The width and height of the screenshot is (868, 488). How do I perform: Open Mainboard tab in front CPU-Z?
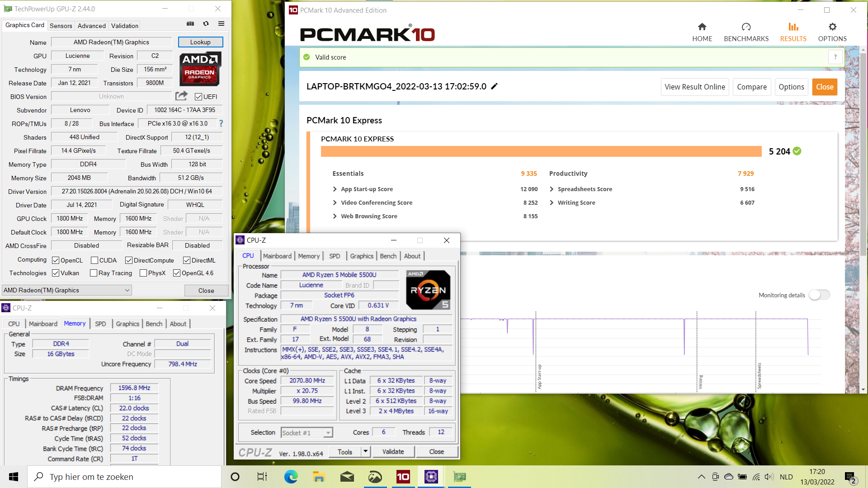tap(277, 256)
